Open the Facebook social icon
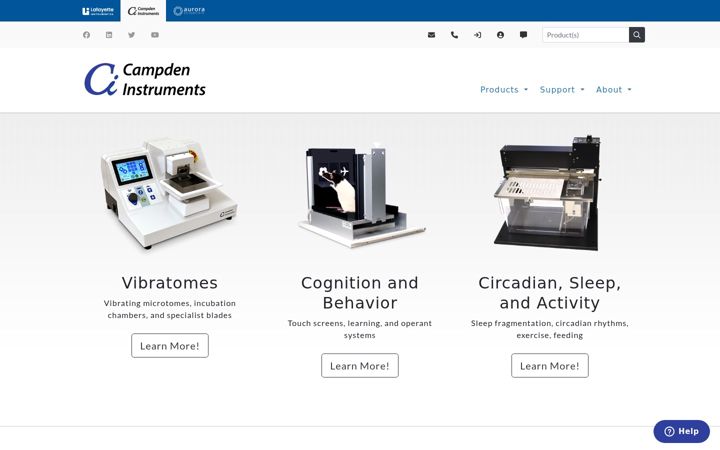 pyautogui.click(x=86, y=35)
